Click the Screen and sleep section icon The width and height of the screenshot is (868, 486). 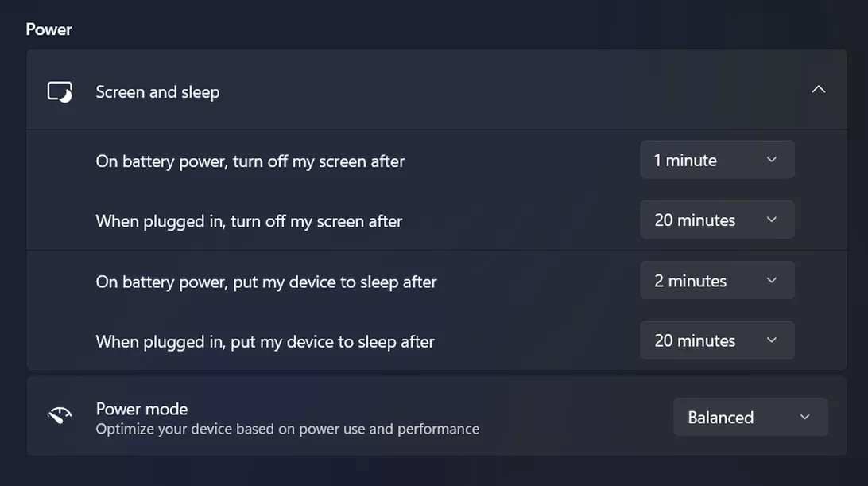click(x=60, y=90)
